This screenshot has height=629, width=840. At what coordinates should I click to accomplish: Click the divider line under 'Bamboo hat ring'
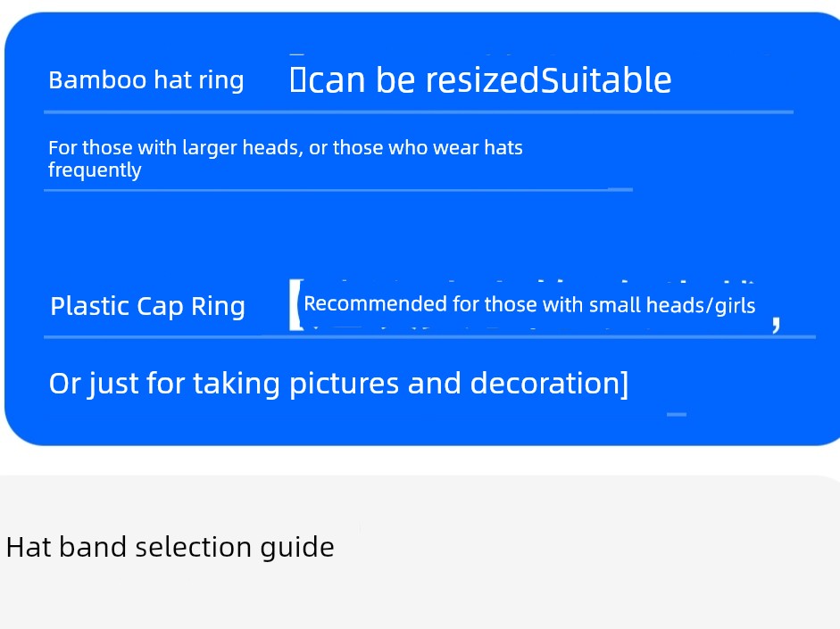click(419, 112)
